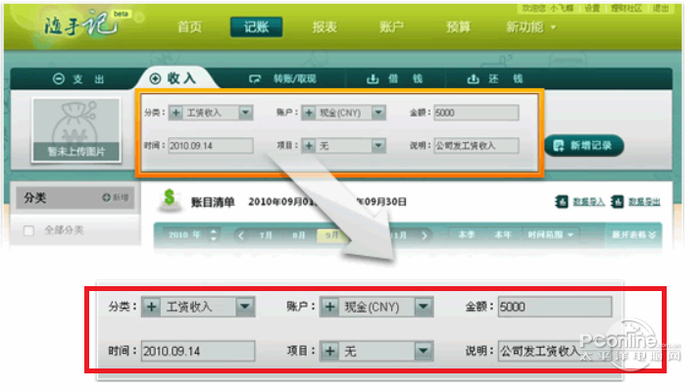This screenshot has width=700, height=392.
Task: Adjust the 2010 年 year stepper
Action: click(x=213, y=235)
